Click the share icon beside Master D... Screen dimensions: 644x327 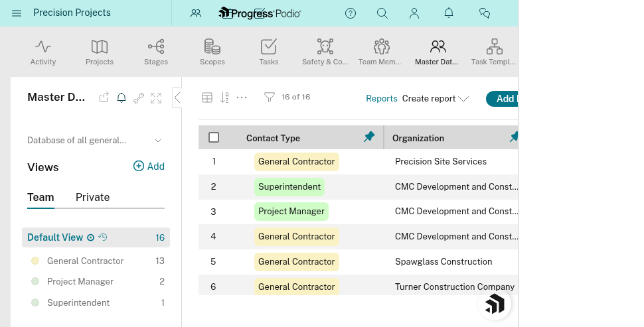click(x=104, y=98)
